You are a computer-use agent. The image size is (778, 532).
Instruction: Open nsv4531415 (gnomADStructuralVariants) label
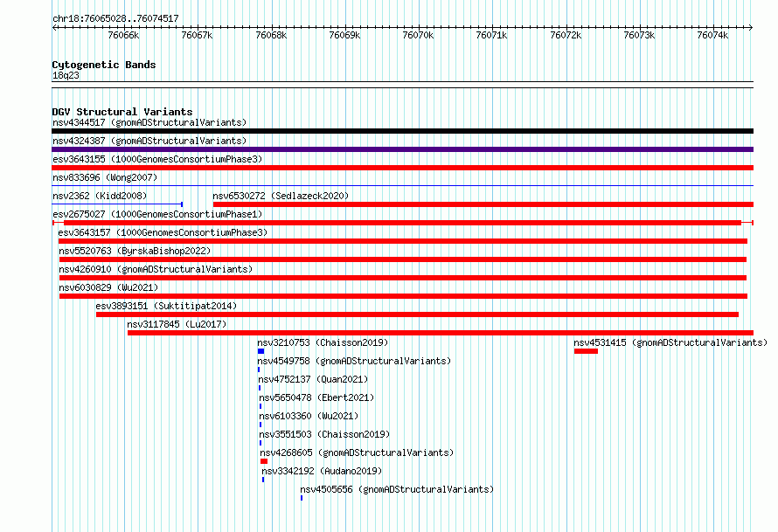pos(670,342)
